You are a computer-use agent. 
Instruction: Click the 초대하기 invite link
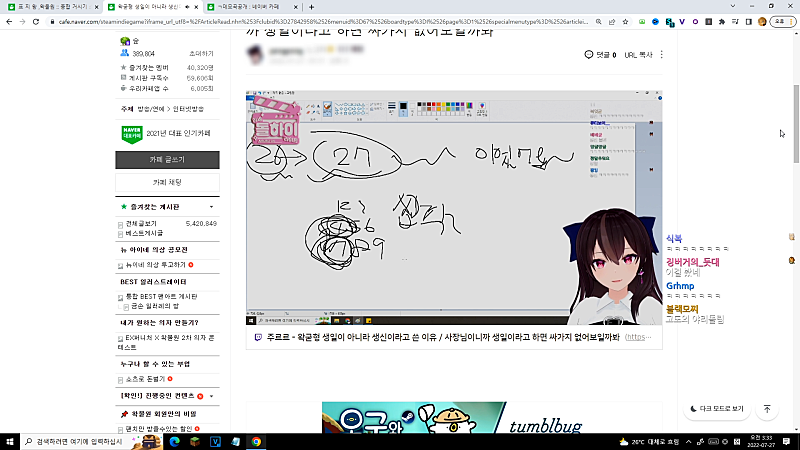pyautogui.click(x=201, y=54)
